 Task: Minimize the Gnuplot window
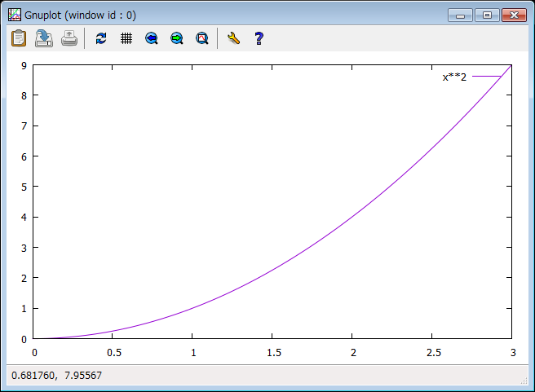460,15
